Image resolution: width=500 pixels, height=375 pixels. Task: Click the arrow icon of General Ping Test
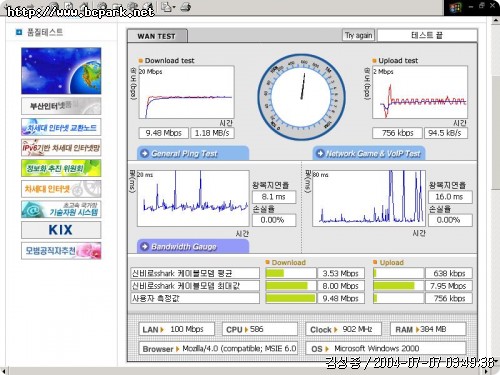[x=145, y=153]
